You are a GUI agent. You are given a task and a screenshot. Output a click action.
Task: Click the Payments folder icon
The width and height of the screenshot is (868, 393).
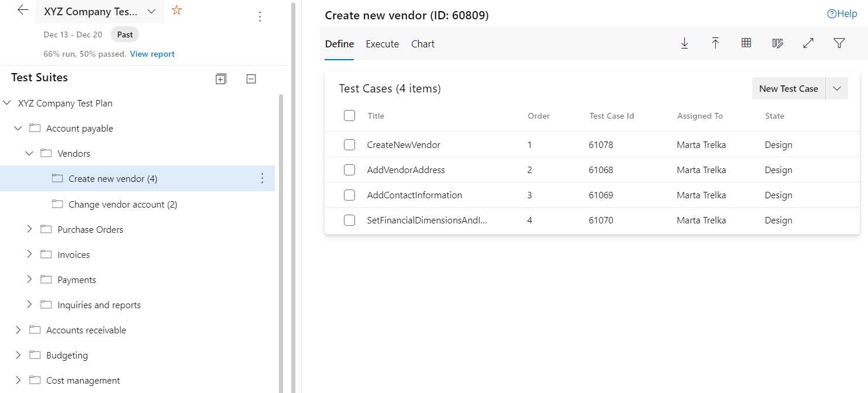coord(46,280)
